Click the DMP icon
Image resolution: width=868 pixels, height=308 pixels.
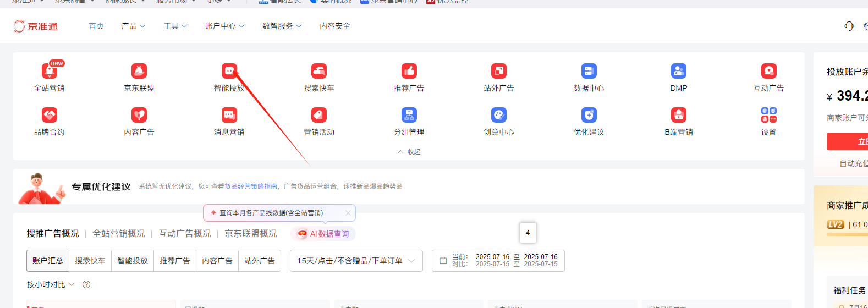[678, 71]
